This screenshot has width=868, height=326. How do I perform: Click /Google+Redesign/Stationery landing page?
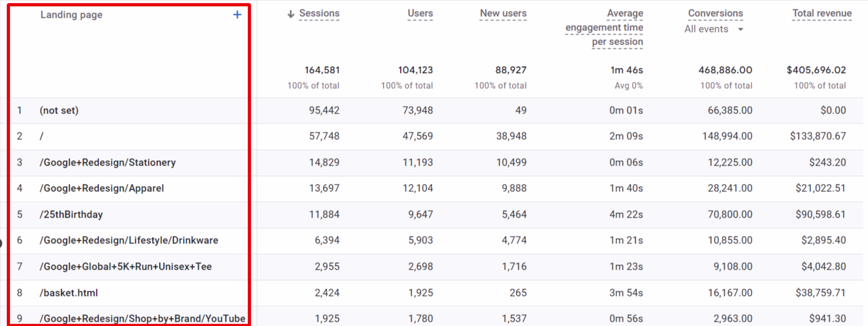coord(108,162)
